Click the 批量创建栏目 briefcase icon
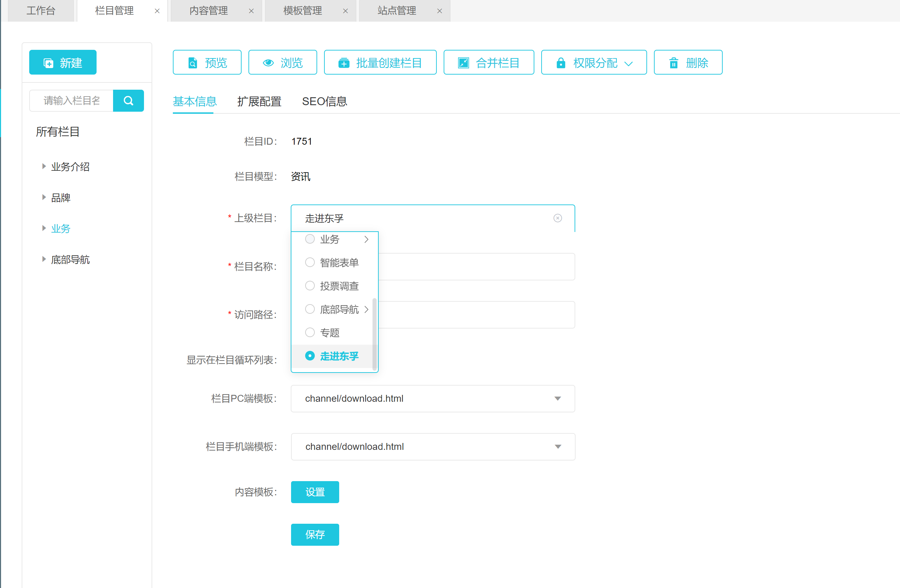The width and height of the screenshot is (900, 588). pos(343,63)
